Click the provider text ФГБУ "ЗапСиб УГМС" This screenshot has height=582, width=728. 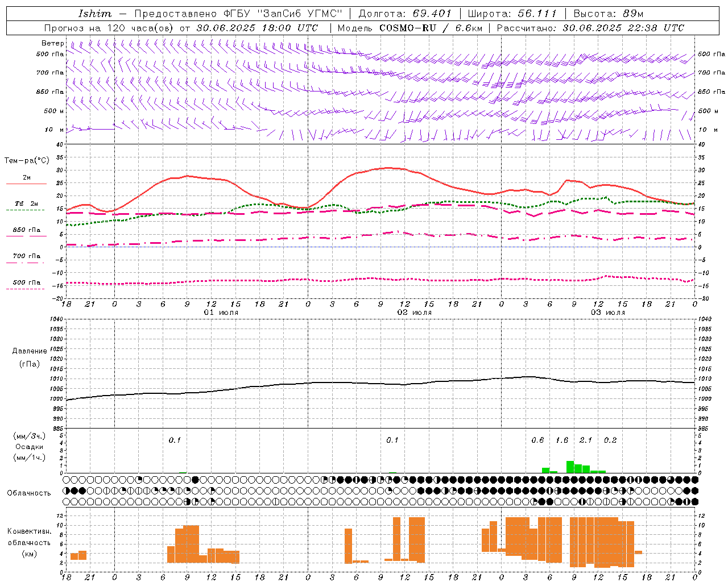point(283,14)
